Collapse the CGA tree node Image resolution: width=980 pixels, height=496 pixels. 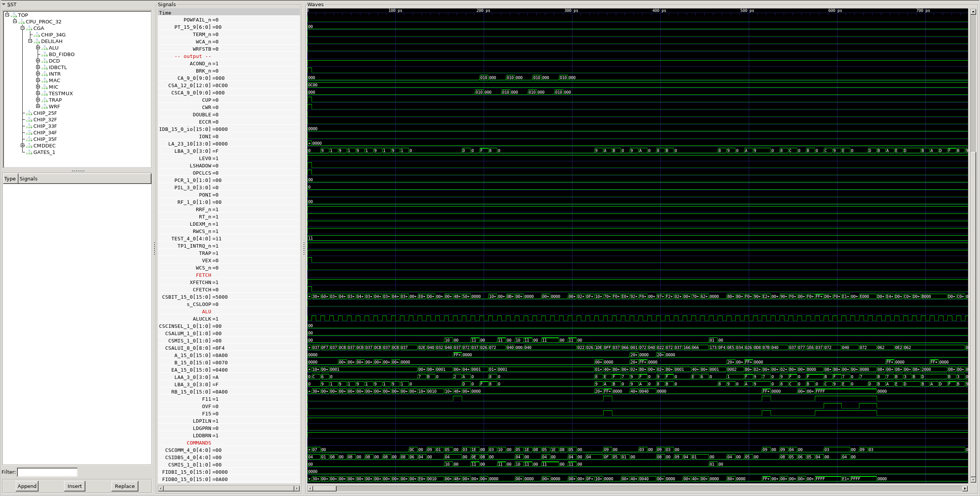(x=23, y=28)
